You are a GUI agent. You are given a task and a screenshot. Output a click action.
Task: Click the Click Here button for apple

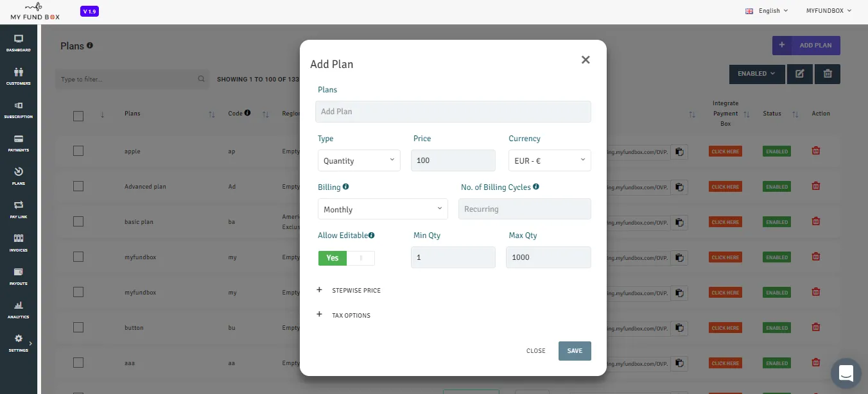pyautogui.click(x=725, y=151)
